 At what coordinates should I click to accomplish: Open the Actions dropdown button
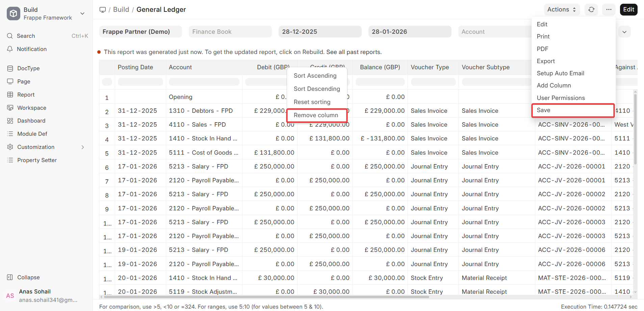[x=562, y=9]
